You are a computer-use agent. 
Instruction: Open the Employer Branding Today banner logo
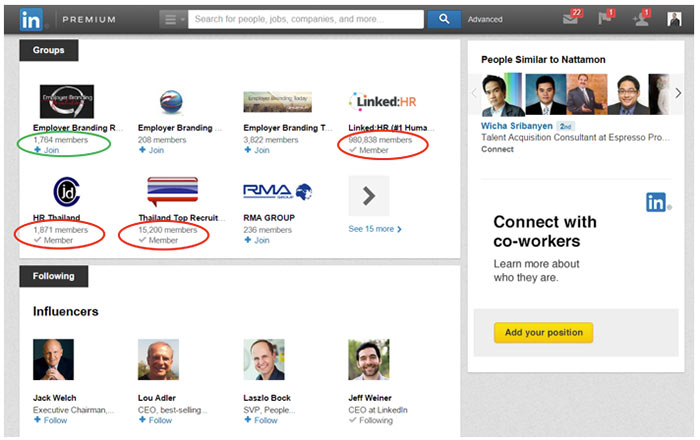pyautogui.click(x=277, y=102)
